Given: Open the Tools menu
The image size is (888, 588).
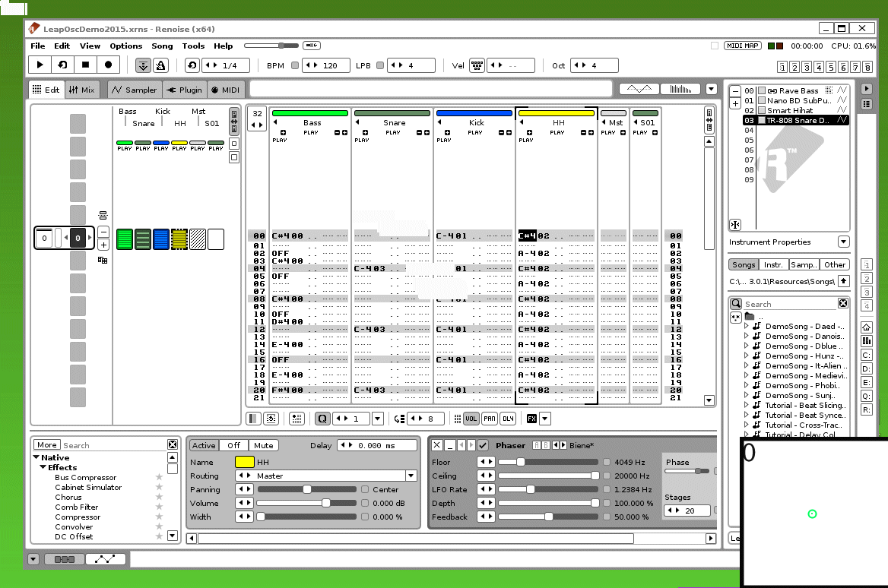Looking at the screenshot, I should [193, 46].
